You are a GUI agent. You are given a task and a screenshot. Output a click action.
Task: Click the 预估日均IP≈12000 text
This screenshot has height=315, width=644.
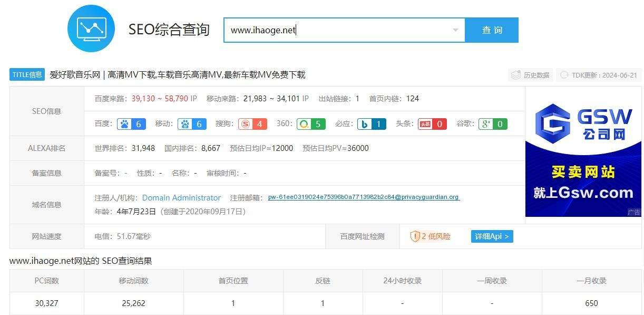[261, 148]
